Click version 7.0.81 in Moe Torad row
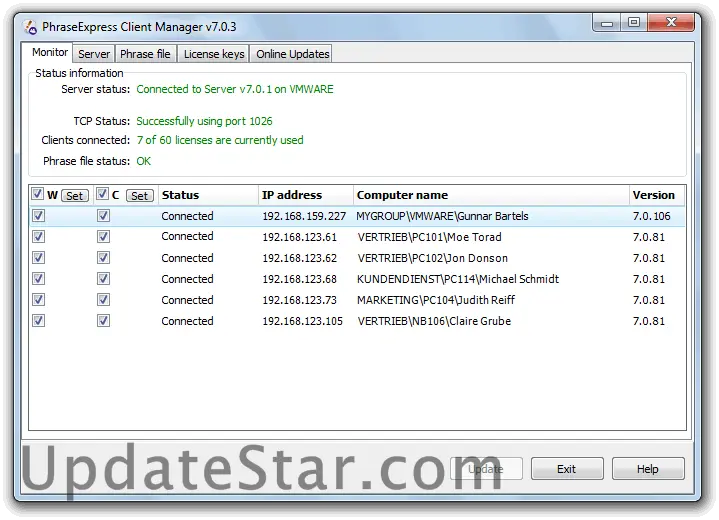Screen dimensions: 719x520 pos(649,238)
